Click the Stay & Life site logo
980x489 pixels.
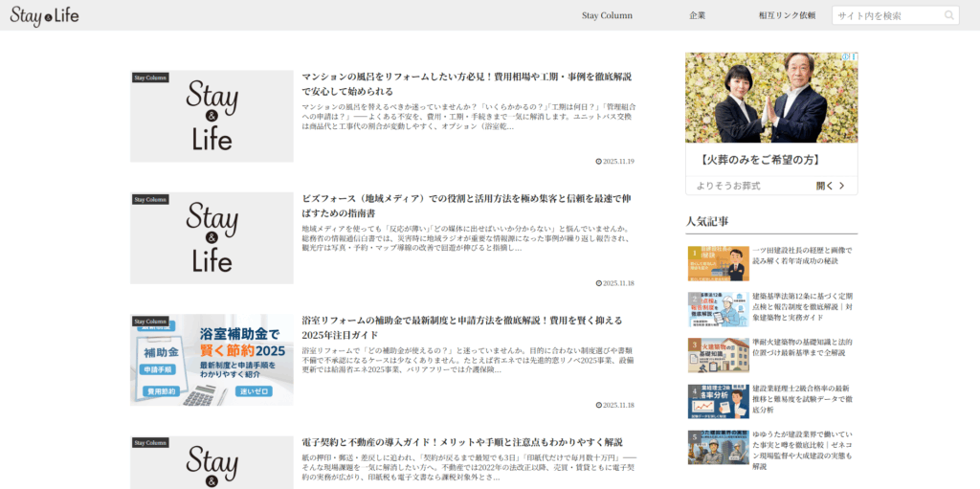45,15
